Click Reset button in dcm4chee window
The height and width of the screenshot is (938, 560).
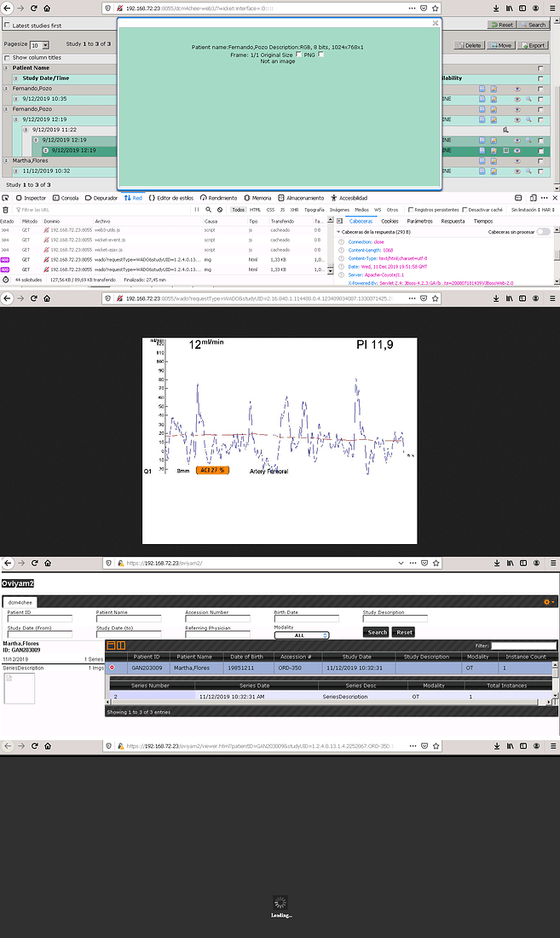pyautogui.click(x=501, y=25)
